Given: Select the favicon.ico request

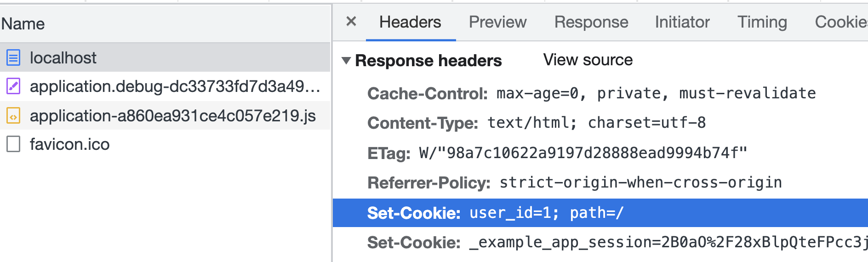Looking at the screenshot, I should (70, 144).
